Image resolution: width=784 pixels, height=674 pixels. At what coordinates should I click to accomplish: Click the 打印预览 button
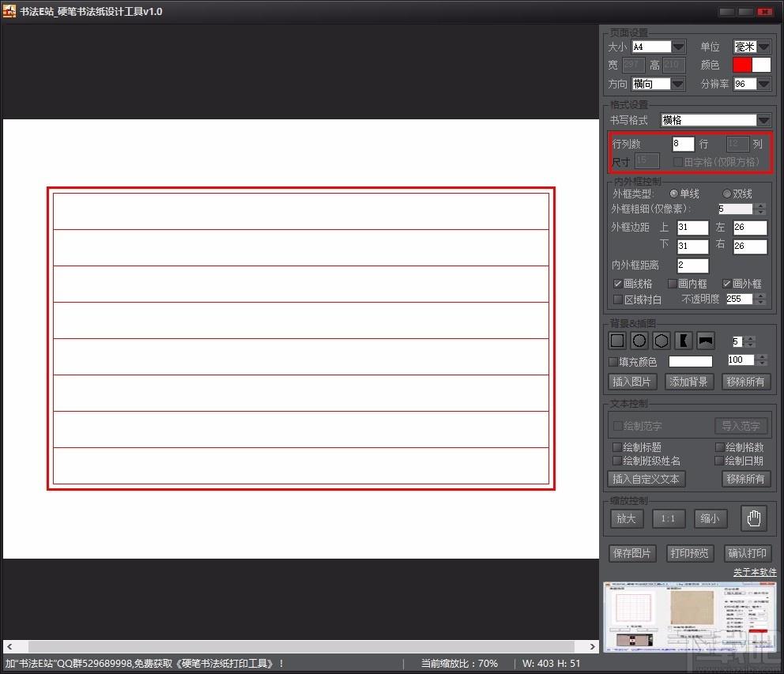point(689,553)
